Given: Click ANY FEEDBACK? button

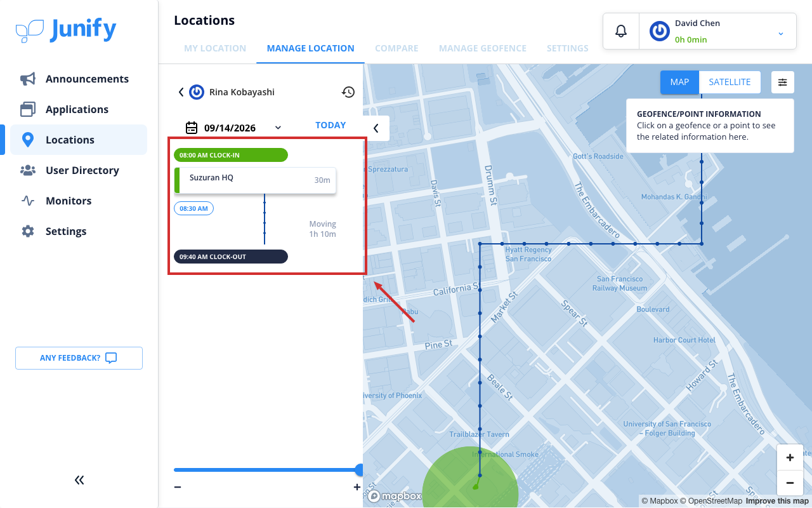Looking at the screenshot, I should 79,358.
